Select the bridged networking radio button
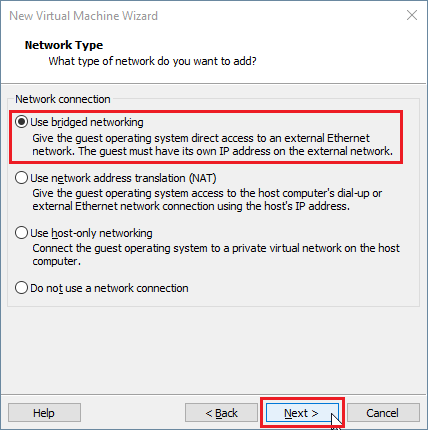Viewport: 428px width, 430px height. click(x=21, y=122)
